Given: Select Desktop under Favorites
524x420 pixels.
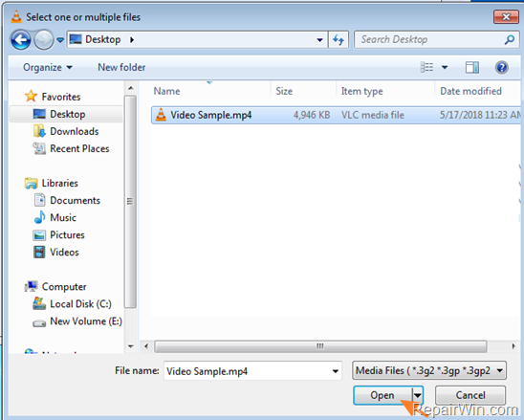Looking at the screenshot, I should 68,114.
